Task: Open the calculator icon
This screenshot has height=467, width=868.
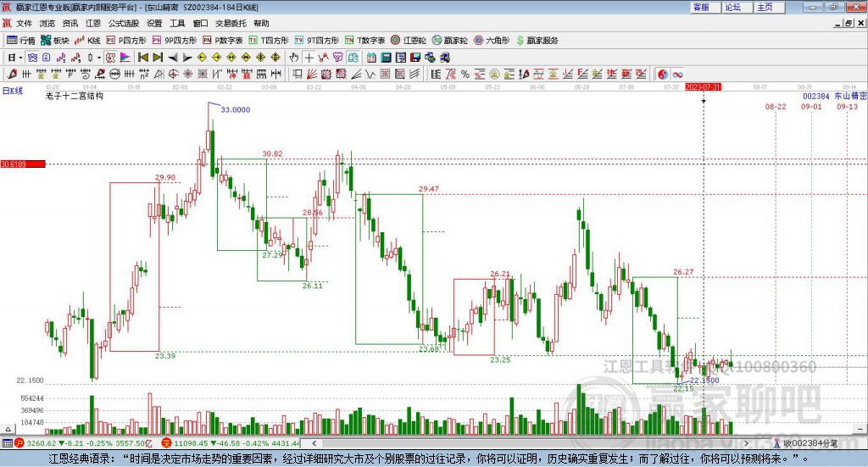Action: 386,58
